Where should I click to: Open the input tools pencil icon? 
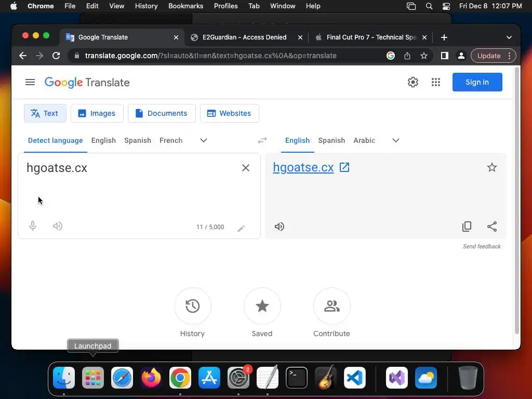click(241, 229)
